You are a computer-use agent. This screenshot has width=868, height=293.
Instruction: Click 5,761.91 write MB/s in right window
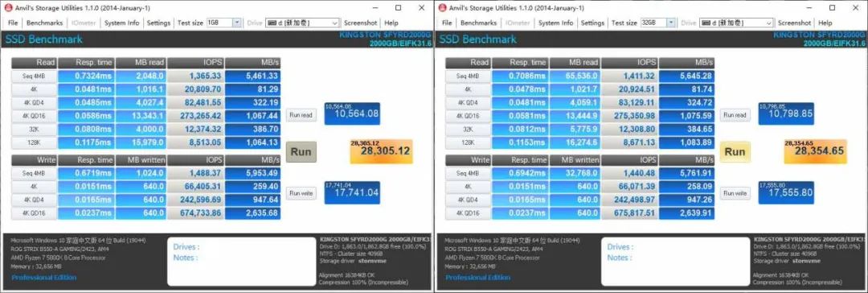(x=686, y=174)
